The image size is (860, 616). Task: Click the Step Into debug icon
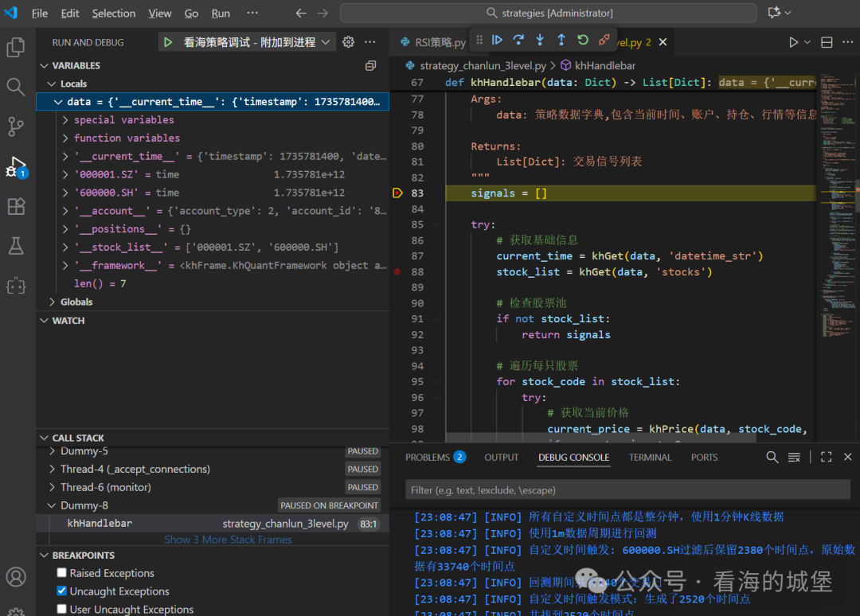(540, 40)
